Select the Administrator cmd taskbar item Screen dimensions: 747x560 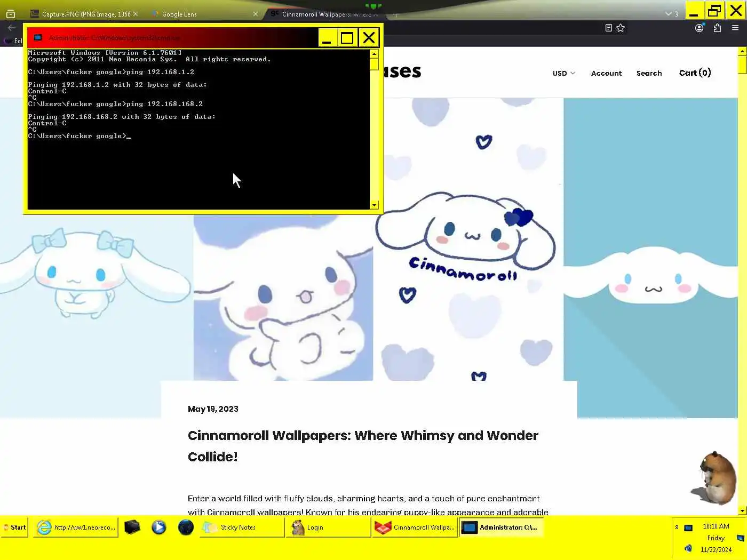point(502,527)
